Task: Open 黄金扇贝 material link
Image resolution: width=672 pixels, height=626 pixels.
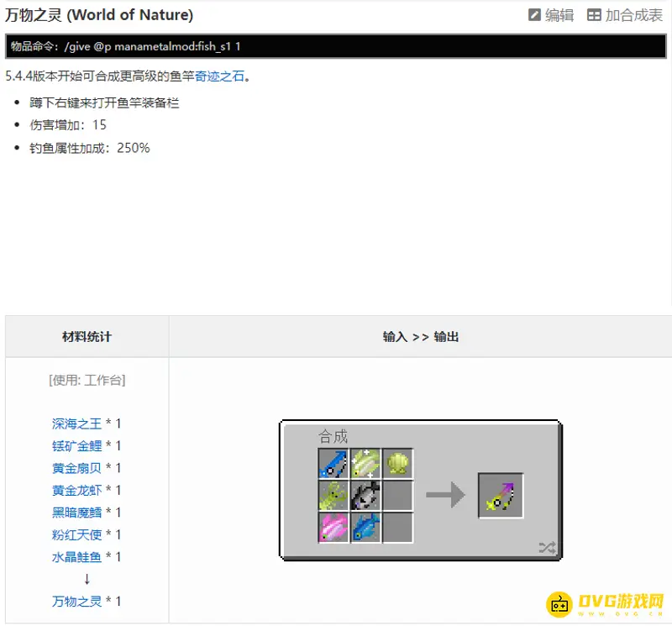Action: coord(76,468)
